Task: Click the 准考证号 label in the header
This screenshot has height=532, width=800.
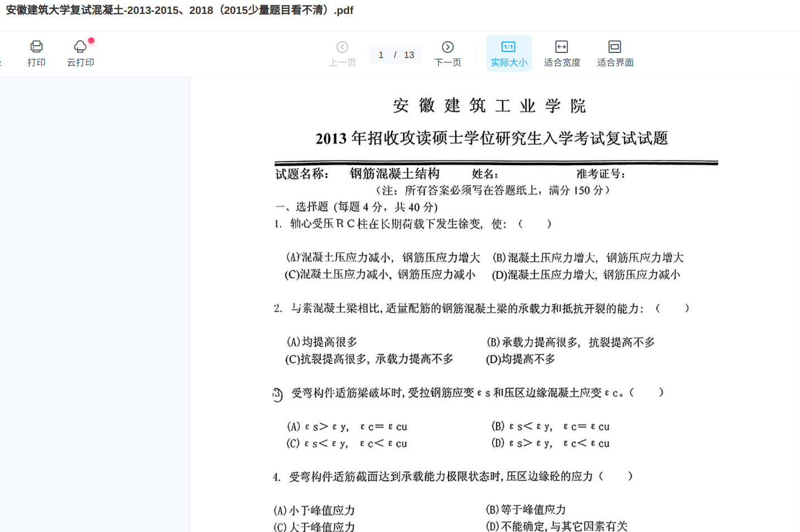Action: pos(600,174)
